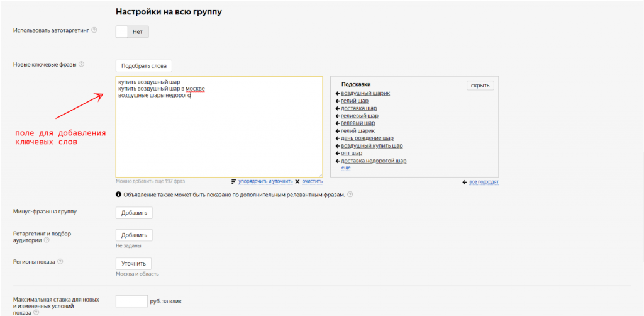
Task: Click arrow icon left of все подходят
Action: (464, 182)
